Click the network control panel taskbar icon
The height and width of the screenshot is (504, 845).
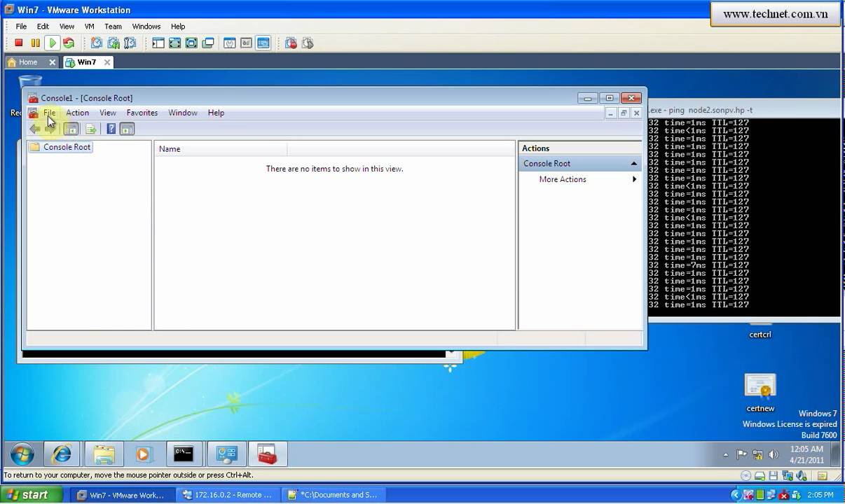click(226, 454)
